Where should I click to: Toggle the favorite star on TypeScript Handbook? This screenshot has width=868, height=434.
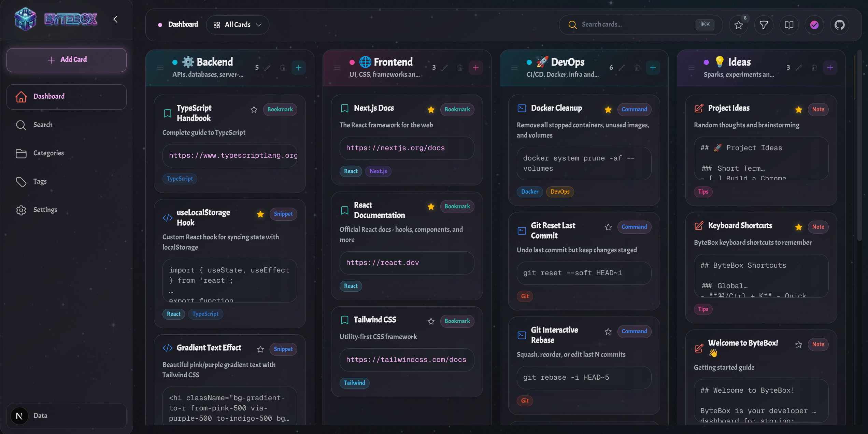coord(254,110)
